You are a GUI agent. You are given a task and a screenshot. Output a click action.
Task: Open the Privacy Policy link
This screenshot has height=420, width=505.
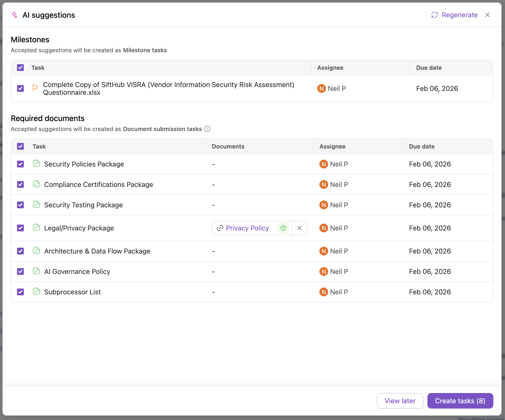(247, 228)
